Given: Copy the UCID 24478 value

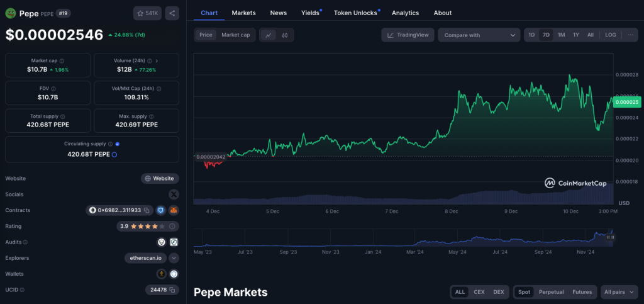Looking at the screenshot, I should click(x=172, y=290).
